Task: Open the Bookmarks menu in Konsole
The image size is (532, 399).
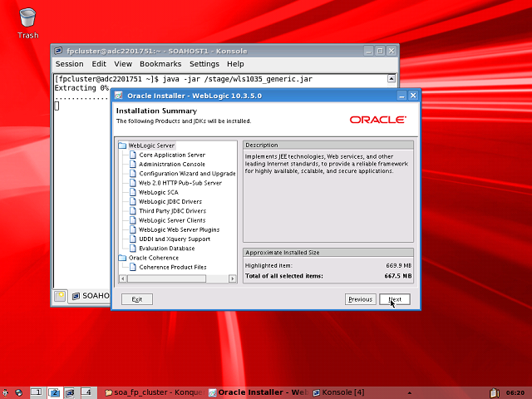Action: (160, 64)
